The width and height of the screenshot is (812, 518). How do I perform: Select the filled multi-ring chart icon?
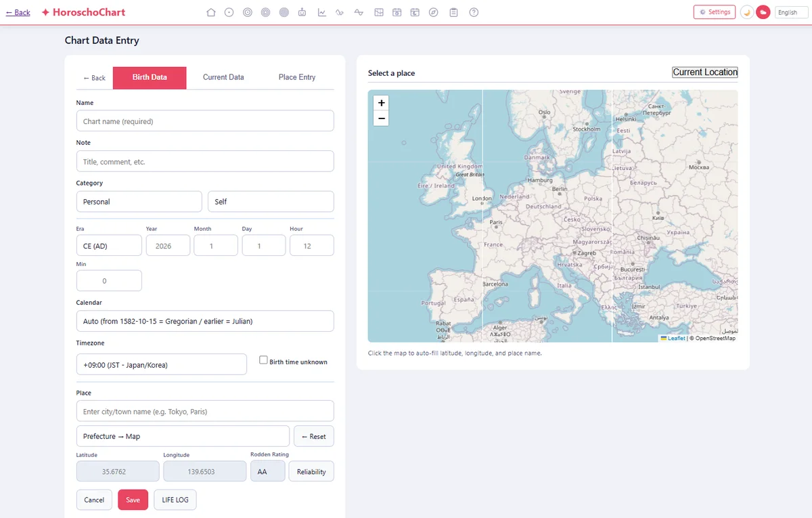[x=284, y=12]
